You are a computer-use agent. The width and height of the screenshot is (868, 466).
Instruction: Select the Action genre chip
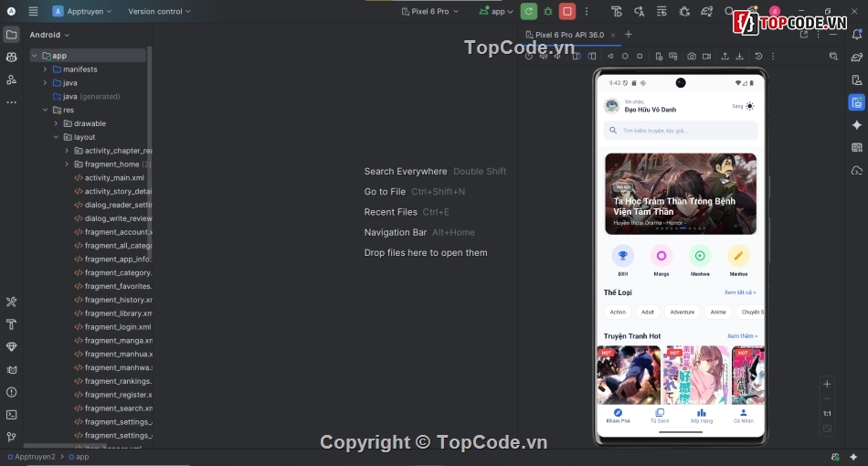point(618,312)
